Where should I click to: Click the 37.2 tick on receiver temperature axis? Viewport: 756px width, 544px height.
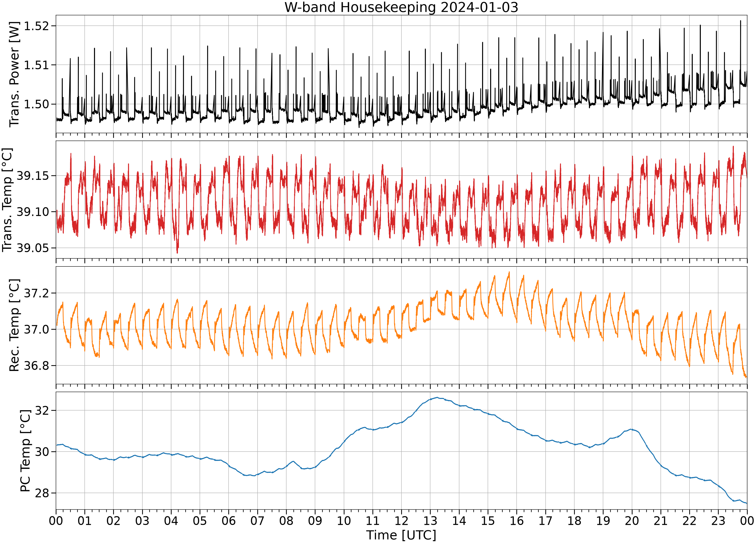click(36, 293)
